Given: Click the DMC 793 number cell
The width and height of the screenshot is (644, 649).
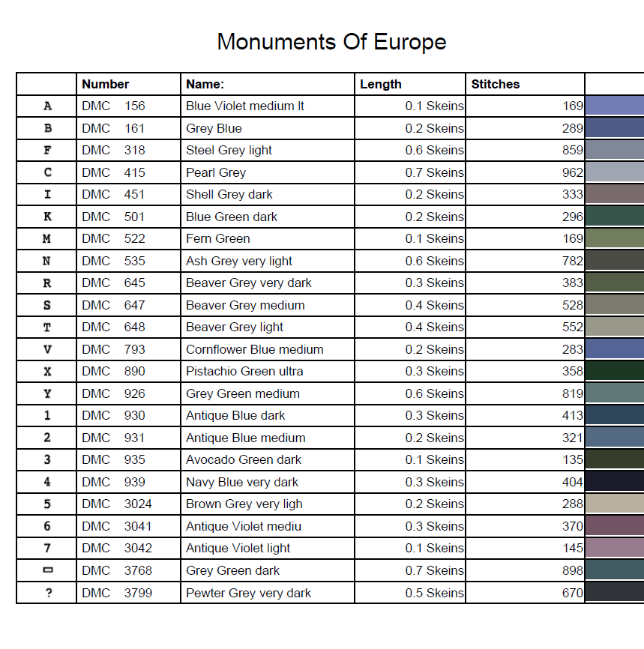Looking at the screenshot, I should pyautogui.click(x=114, y=349).
